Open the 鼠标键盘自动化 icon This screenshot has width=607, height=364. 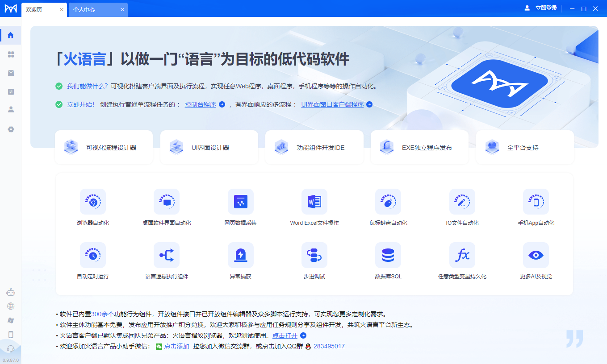click(388, 202)
